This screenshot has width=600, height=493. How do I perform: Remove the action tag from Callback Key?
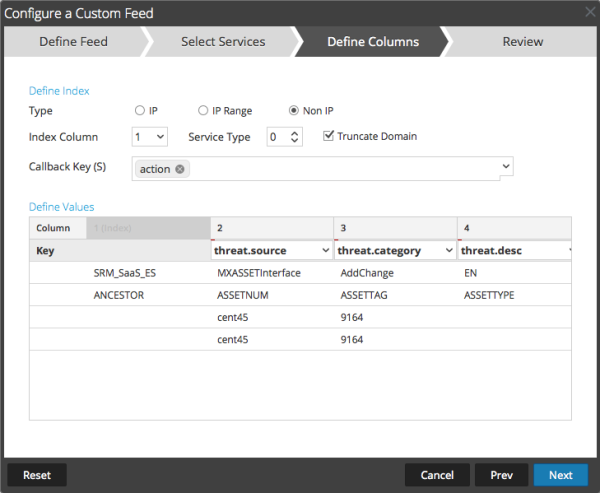pos(180,169)
